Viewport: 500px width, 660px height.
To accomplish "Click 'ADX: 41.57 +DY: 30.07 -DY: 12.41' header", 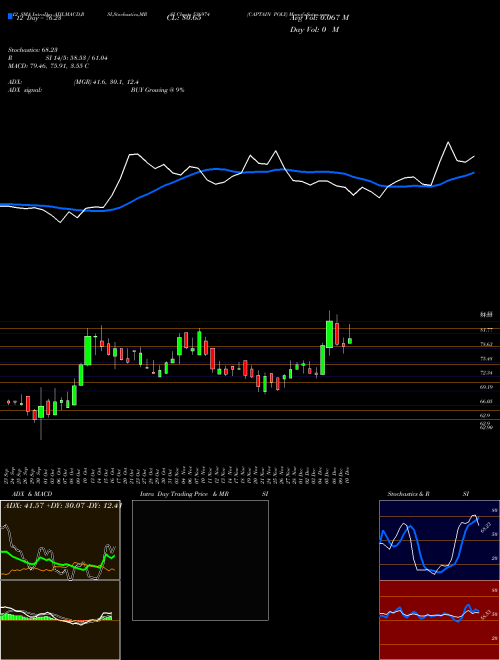I will (x=62, y=505).
